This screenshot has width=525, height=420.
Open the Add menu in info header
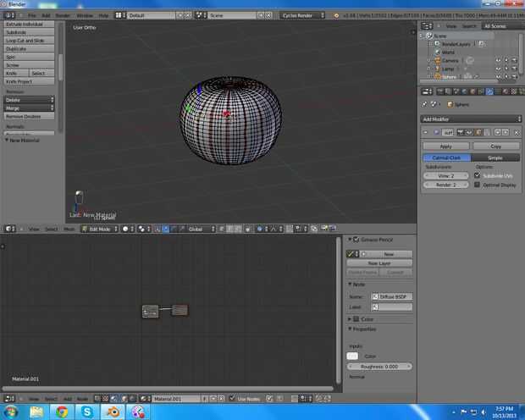tap(46, 15)
